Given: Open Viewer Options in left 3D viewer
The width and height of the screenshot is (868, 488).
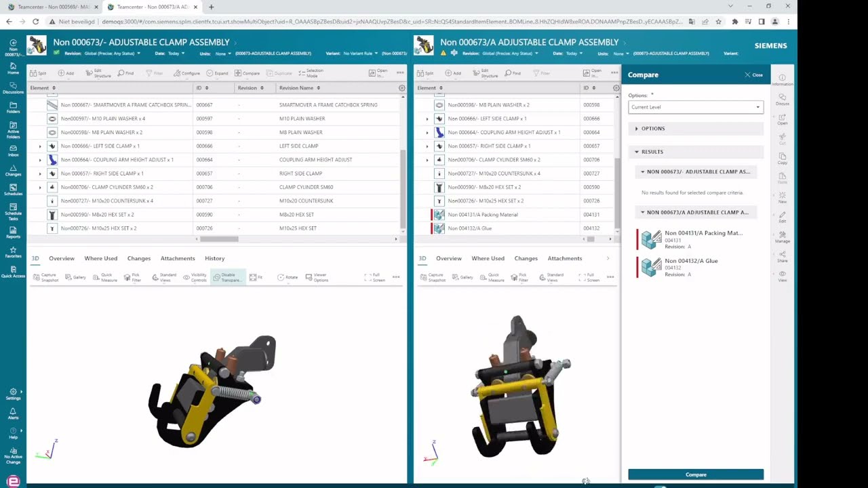Looking at the screenshot, I should pyautogui.click(x=316, y=277).
